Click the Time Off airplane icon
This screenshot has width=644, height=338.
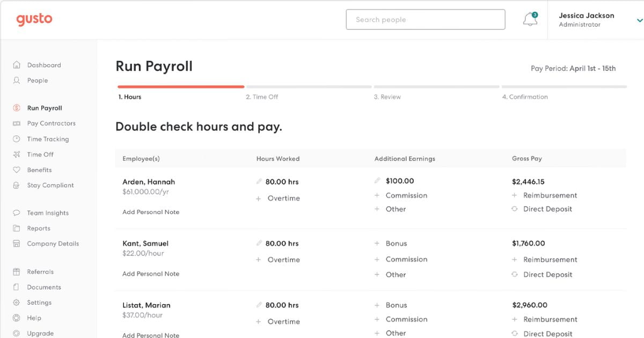[17, 155]
